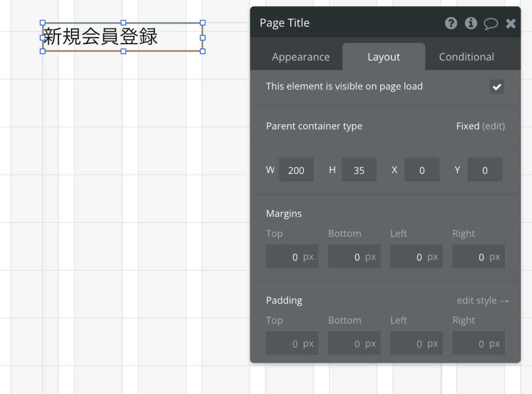The image size is (532, 394).
Task: Click the Page Title panel heading
Action: point(284,23)
